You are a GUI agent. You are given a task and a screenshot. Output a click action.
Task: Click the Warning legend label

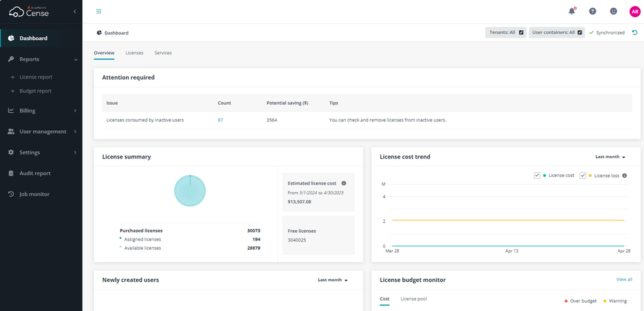618,301
